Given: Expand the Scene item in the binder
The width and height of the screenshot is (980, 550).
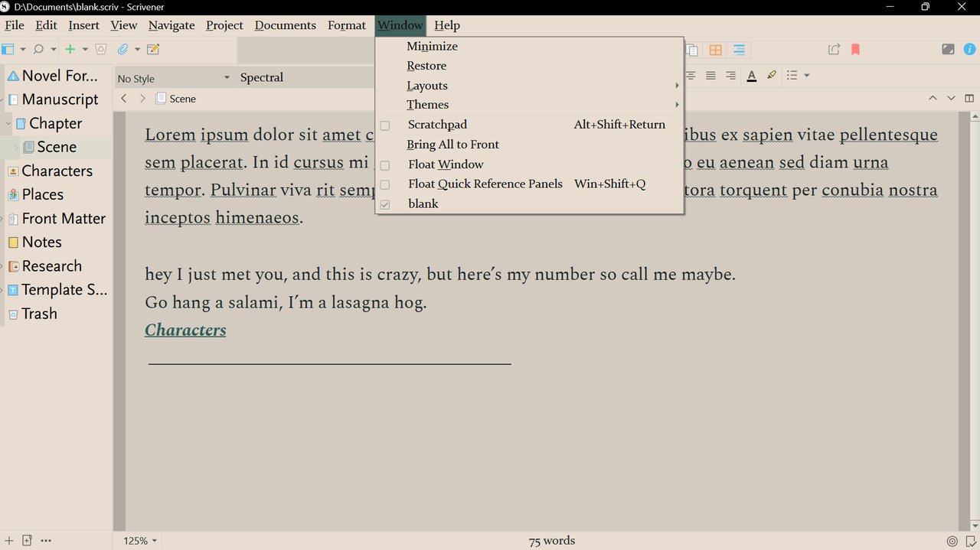Looking at the screenshot, I should click(16, 147).
